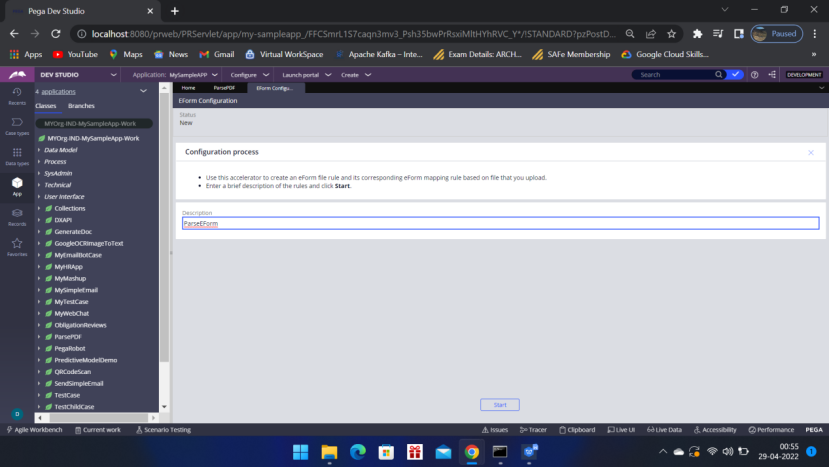Click the Start button
Image resolution: width=830 pixels, height=467 pixels.
click(x=500, y=405)
